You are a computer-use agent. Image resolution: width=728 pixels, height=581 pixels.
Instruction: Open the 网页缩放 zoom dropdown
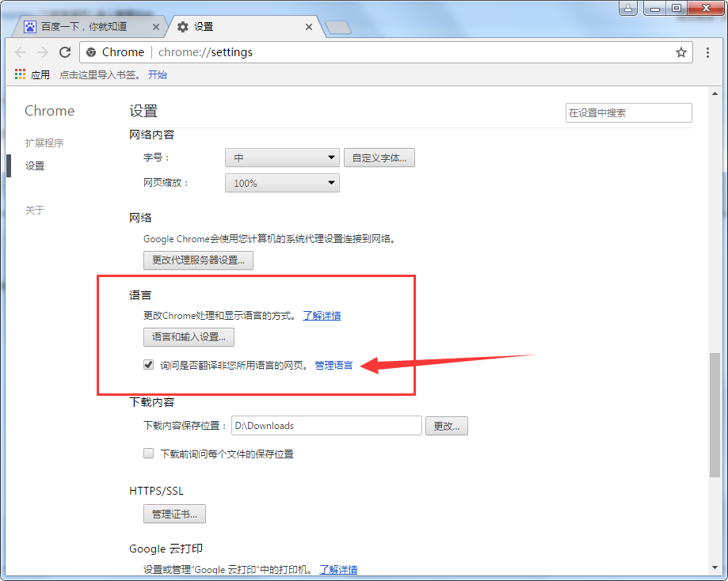[281, 183]
